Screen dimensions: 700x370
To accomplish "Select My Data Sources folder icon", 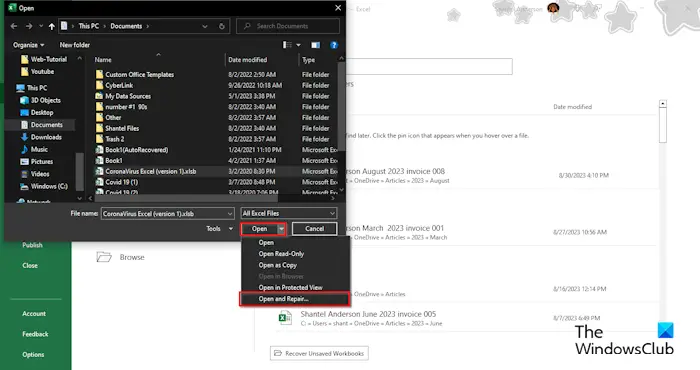I will click(100, 96).
